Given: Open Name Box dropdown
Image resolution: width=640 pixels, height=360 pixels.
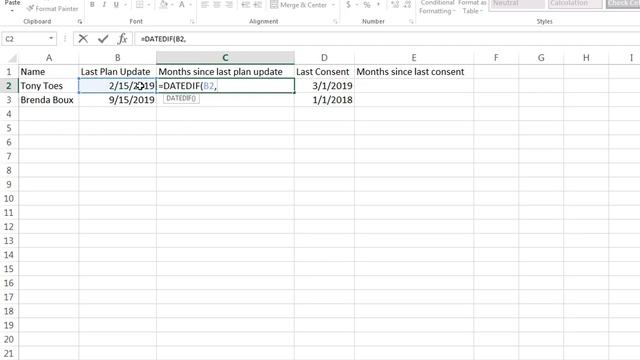Looking at the screenshot, I should (51, 38).
